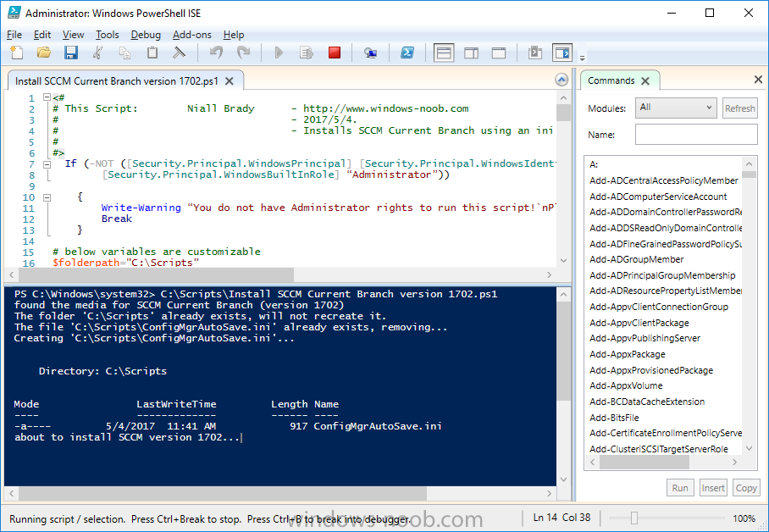Open the Edit menu
Image resolution: width=769 pixels, height=532 pixels.
42,35
